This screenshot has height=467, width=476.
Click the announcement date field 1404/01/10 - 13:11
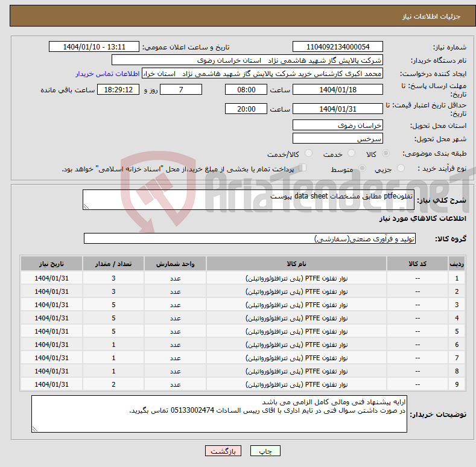coord(94,47)
